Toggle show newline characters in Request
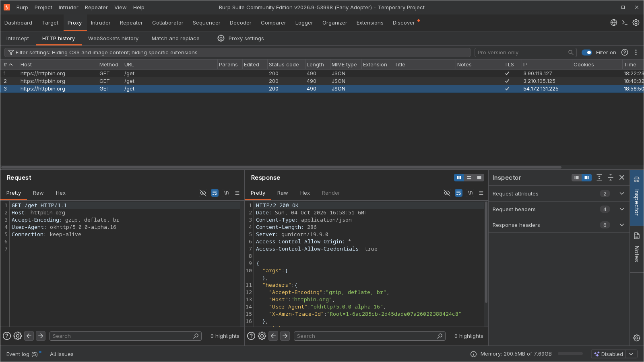Viewport: 644px width, 362px height. [227, 193]
